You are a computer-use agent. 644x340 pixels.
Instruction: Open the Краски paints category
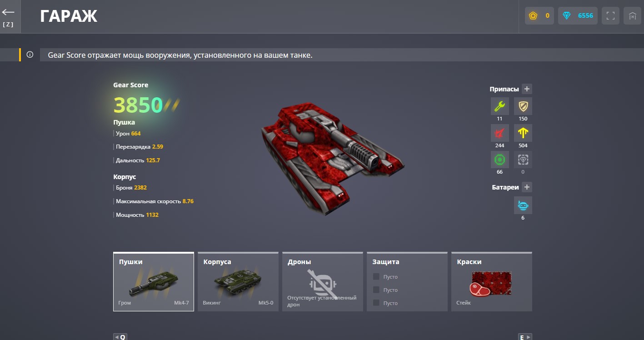(x=492, y=282)
